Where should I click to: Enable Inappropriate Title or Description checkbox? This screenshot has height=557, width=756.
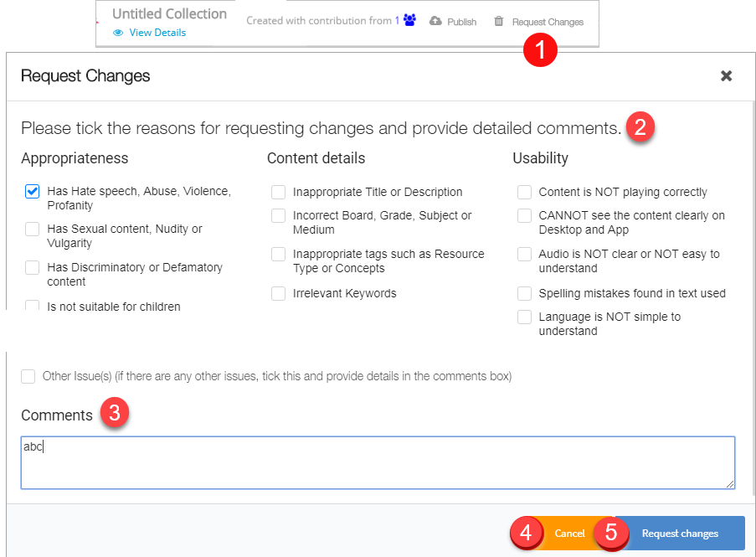278,193
